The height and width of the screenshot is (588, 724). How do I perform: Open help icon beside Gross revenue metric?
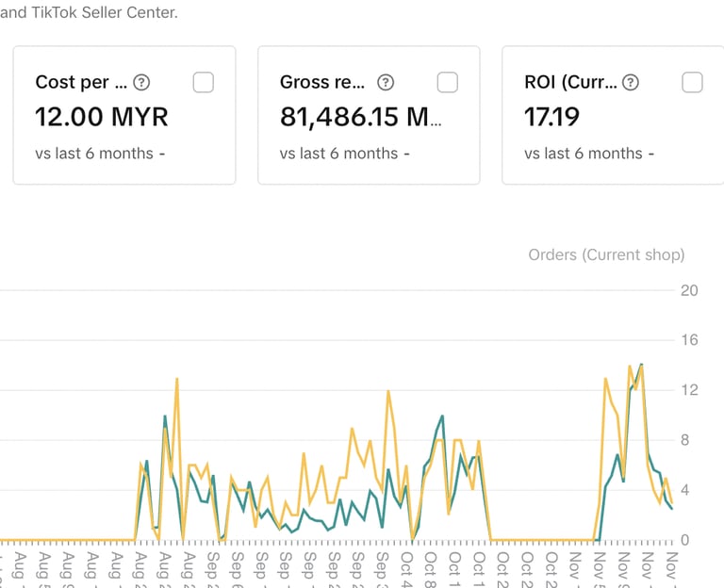(386, 83)
